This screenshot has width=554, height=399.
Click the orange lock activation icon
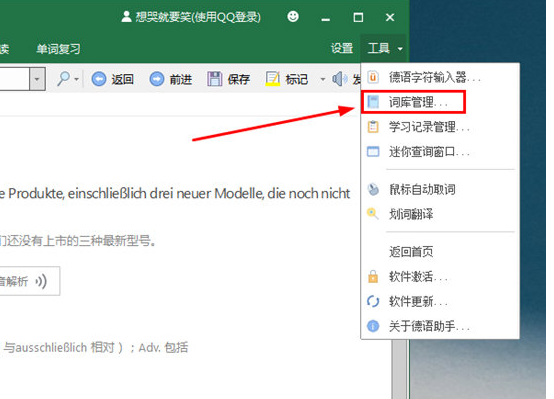(373, 276)
